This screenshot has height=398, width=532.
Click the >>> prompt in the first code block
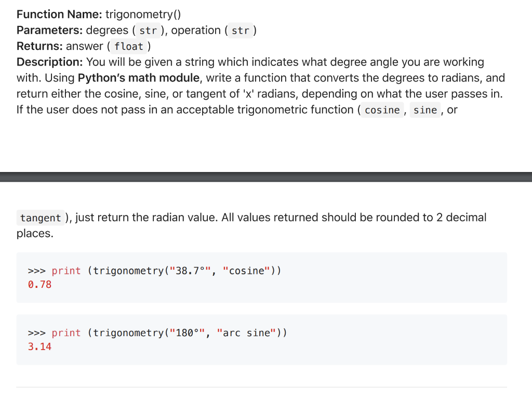(37, 271)
